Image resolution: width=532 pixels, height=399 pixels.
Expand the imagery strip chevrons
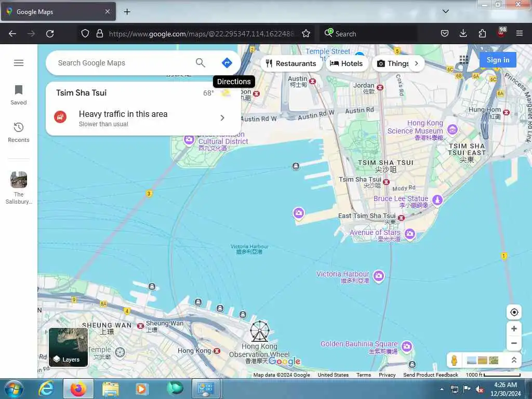(x=514, y=360)
